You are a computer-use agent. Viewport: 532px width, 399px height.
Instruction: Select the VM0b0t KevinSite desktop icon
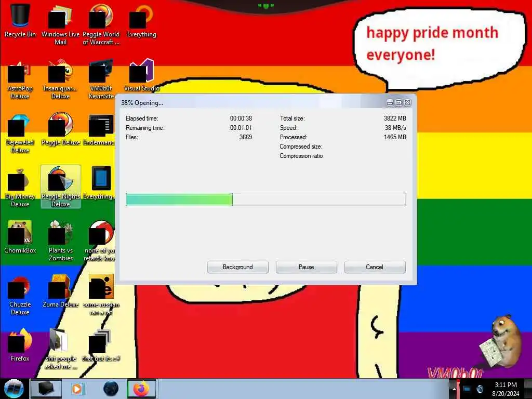[101, 79]
